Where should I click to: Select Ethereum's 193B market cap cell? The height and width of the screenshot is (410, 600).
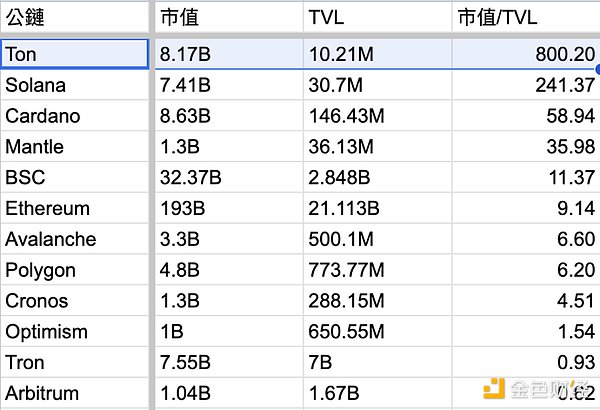point(226,209)
